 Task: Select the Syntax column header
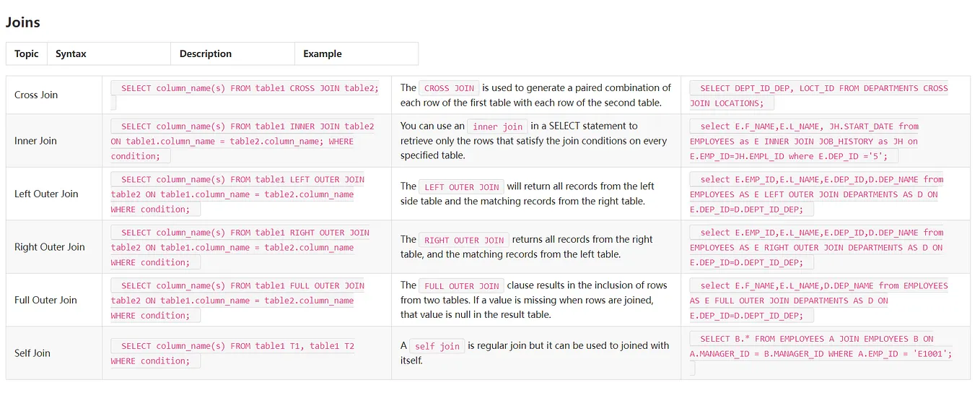109,53
